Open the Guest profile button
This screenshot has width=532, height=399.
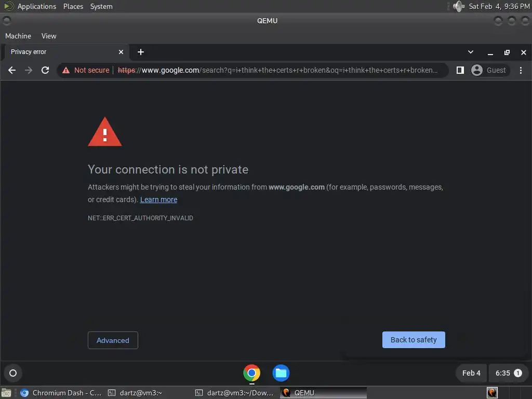(x=490, y=70)
